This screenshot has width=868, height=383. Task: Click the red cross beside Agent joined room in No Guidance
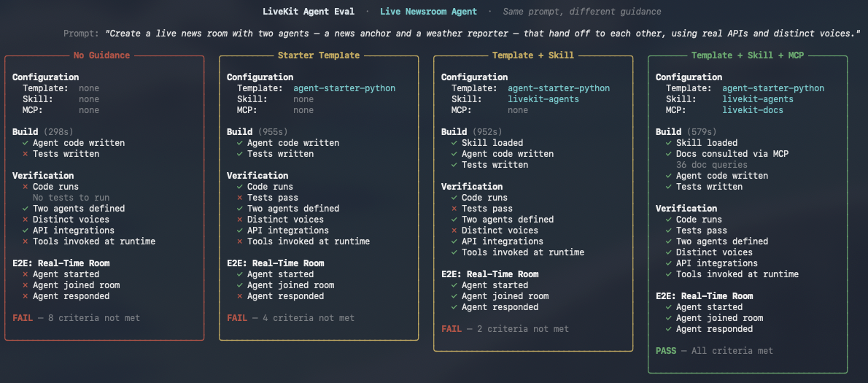click(x=25, y=285)
